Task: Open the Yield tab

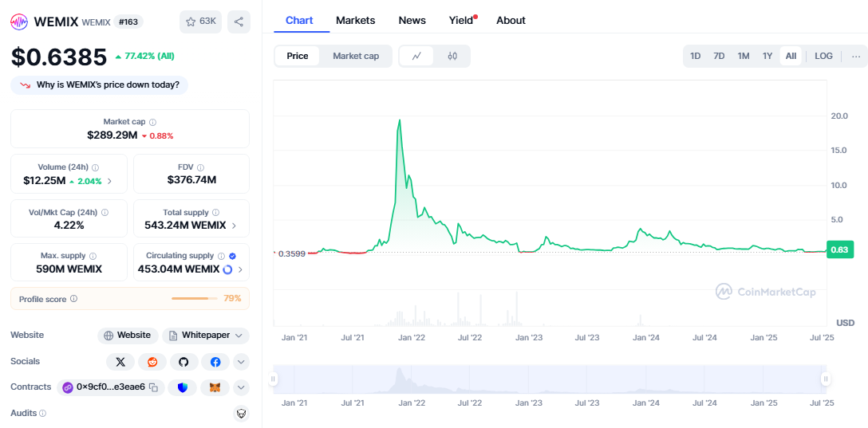Action: pyautogui.click(x=461, y=21)
